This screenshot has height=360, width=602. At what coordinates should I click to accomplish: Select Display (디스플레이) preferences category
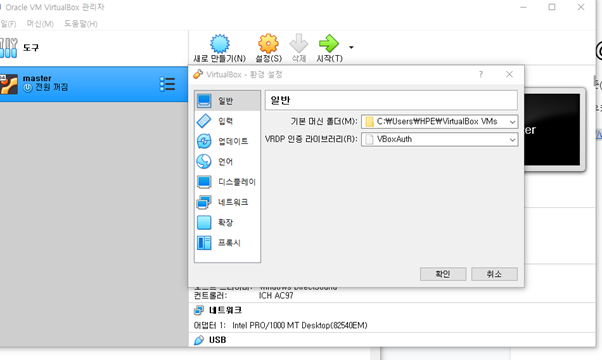[227, 182]
